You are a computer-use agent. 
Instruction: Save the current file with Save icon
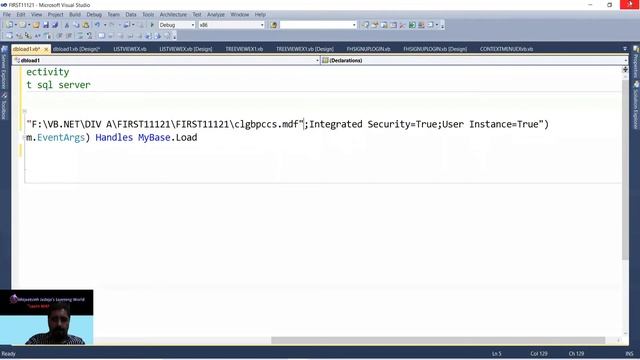46,25
